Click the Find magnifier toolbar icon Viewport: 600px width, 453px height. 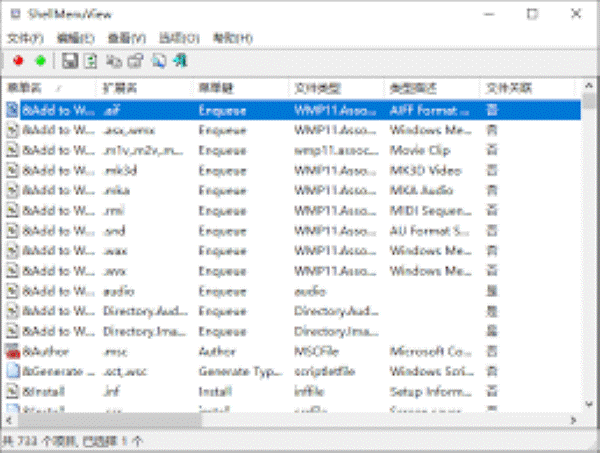(159, 61)
